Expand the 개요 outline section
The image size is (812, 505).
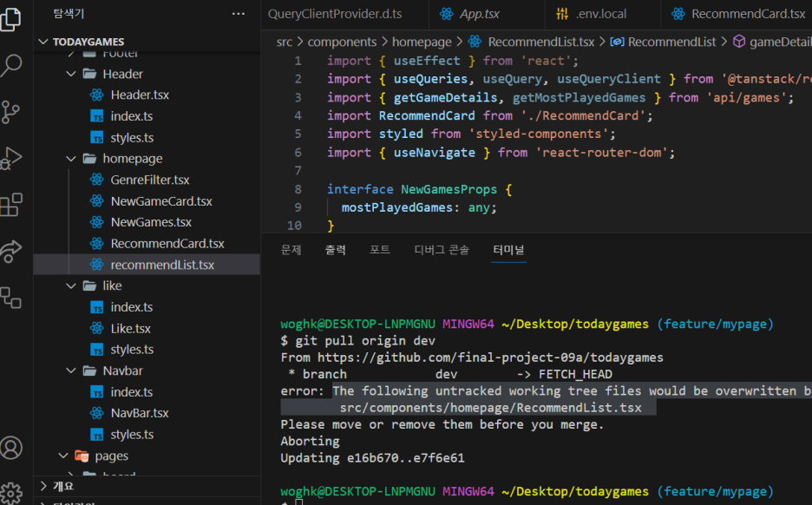(43, 486)
